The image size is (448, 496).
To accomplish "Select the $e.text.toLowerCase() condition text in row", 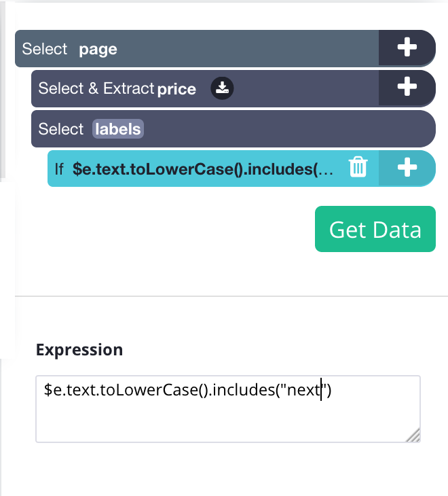I will [203, 169].
